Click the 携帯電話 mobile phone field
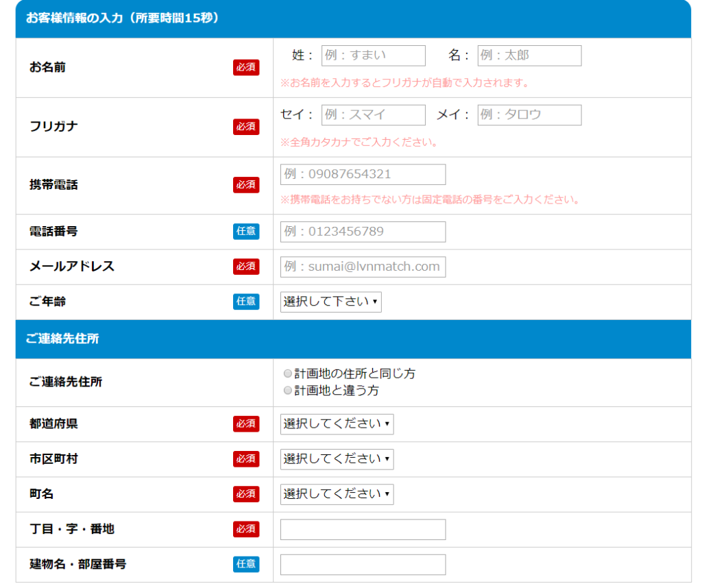Viewport: 702px width, 588px height. pos(363,174)
